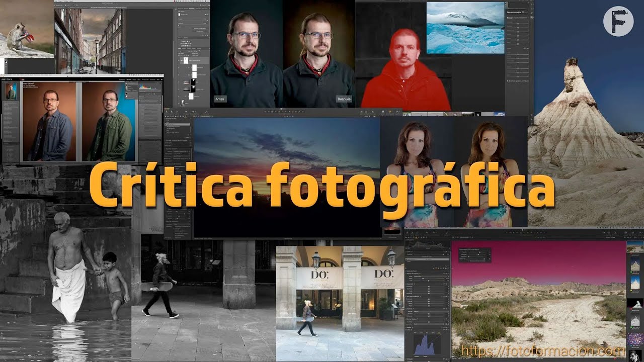Click the pink-sky desert photo in the viewer

[538, 298]
